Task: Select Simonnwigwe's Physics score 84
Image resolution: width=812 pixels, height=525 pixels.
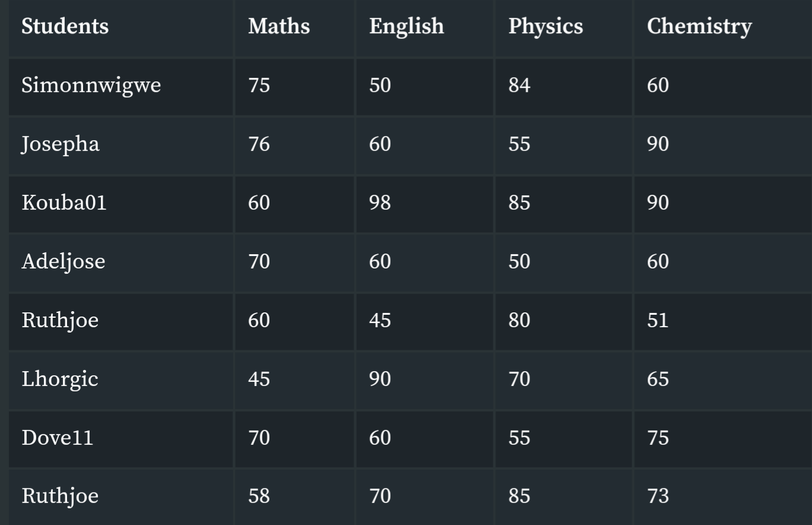Action: [x=564, y=86]
